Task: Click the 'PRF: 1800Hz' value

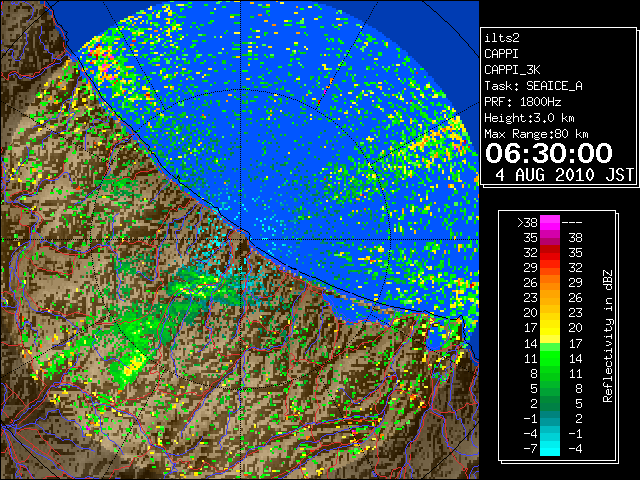Action: (523, 102)
